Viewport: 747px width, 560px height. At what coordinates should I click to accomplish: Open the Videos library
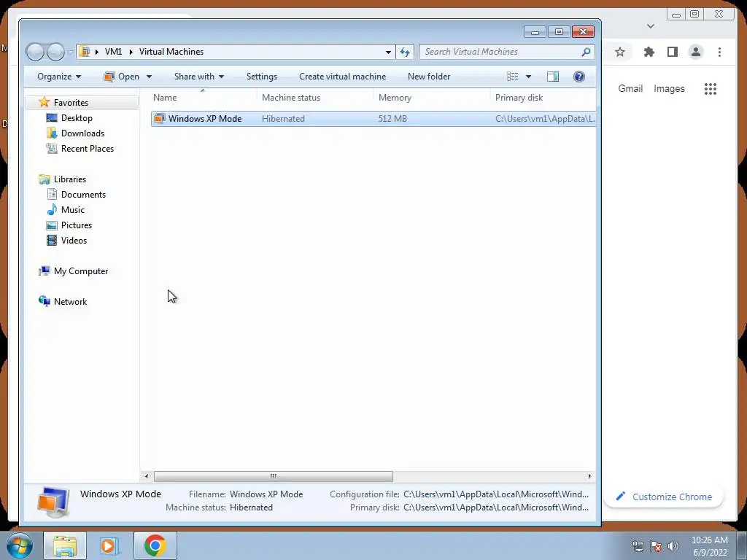click(74, 240)
